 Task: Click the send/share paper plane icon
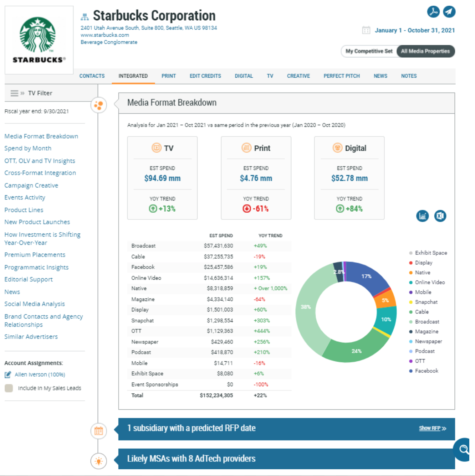(x=449, y=11)
